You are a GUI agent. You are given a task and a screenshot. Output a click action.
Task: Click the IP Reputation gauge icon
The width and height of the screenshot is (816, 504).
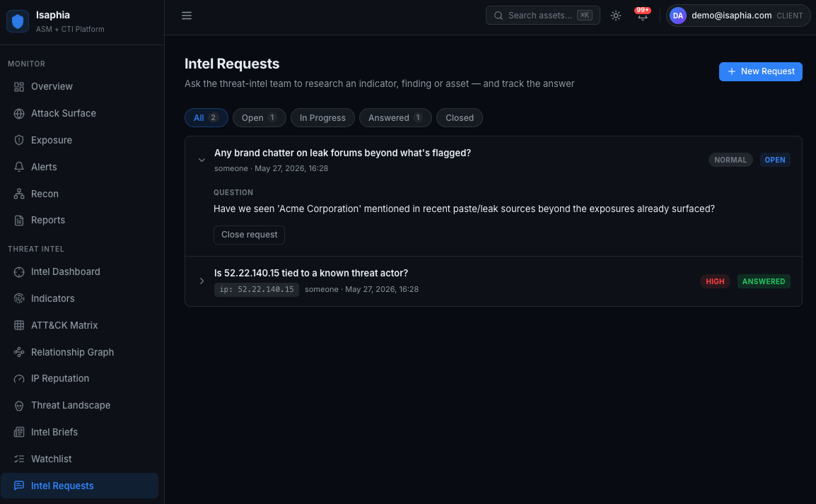click(x=19, y=379)
